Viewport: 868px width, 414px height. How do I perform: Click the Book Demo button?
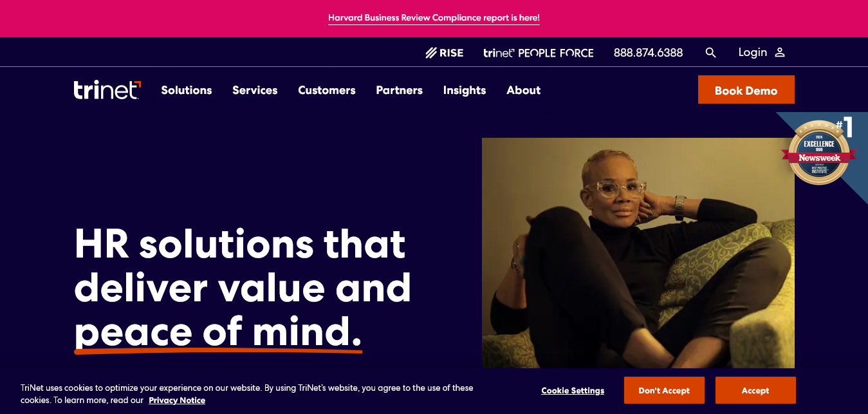click(746, 89)
